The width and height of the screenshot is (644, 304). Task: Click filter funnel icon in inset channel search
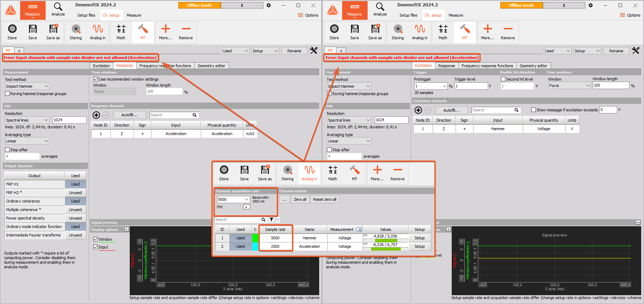click(x=271, y=220)
